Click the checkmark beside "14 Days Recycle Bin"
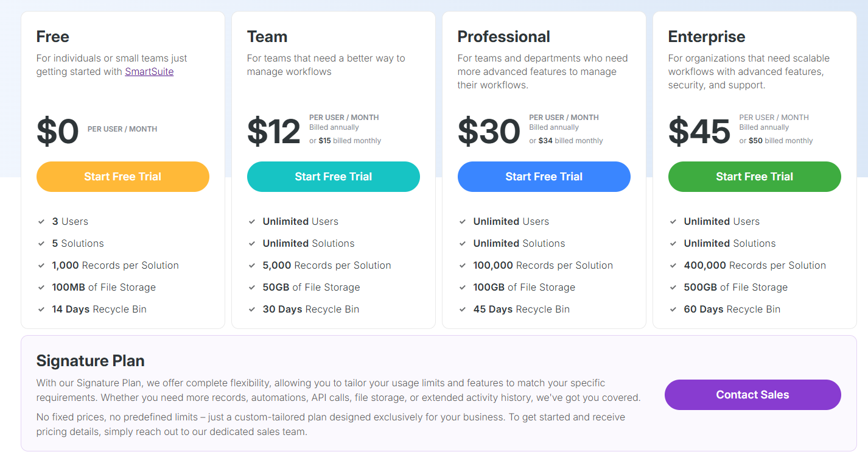868x460 pixels. point(41,310)
